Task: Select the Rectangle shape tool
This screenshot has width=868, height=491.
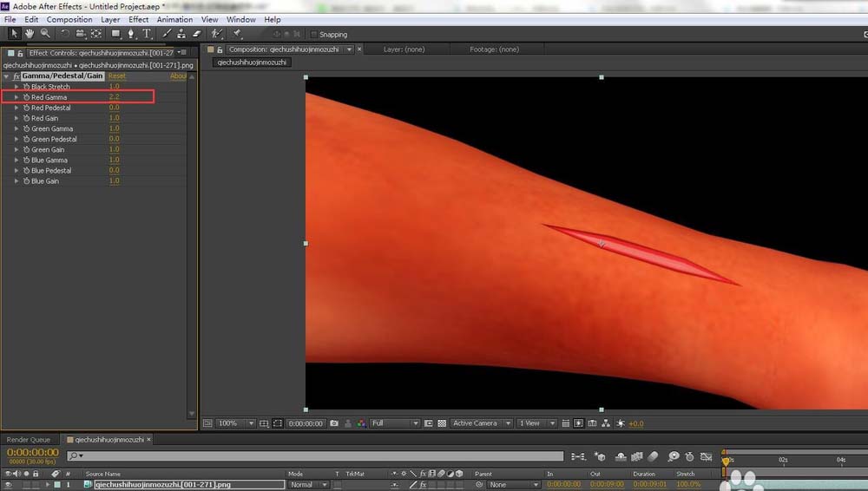Action: pos(115,34)
